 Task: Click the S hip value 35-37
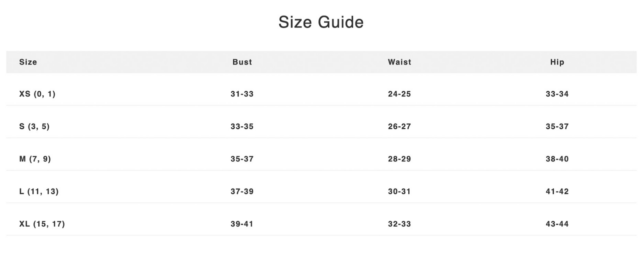click(557, 126)
